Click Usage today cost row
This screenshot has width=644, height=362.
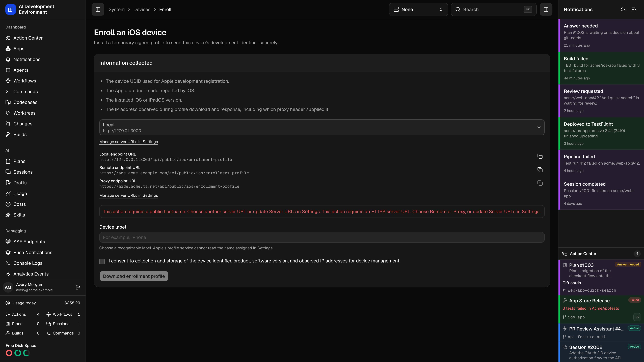(43, 303)
